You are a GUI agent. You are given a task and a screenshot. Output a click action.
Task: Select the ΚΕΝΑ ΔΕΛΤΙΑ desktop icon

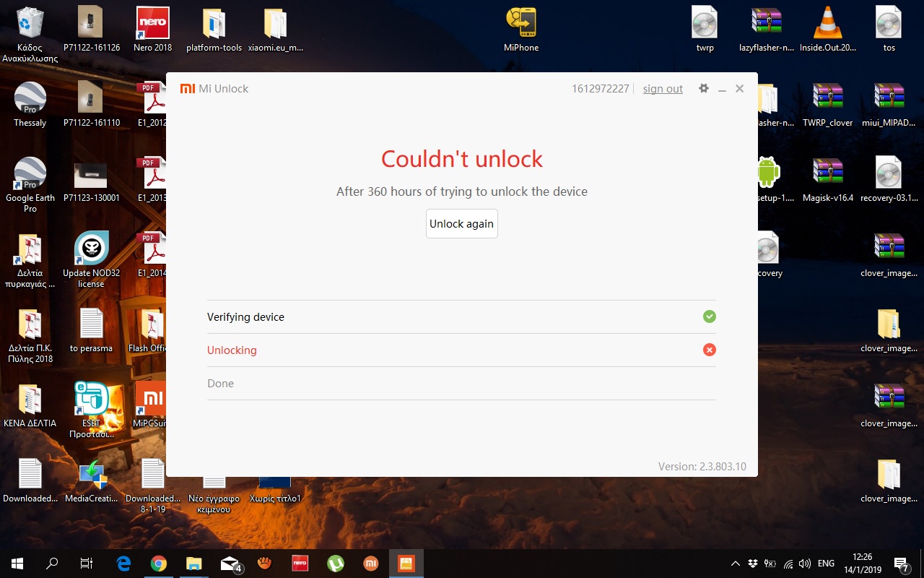coord(30,406)
